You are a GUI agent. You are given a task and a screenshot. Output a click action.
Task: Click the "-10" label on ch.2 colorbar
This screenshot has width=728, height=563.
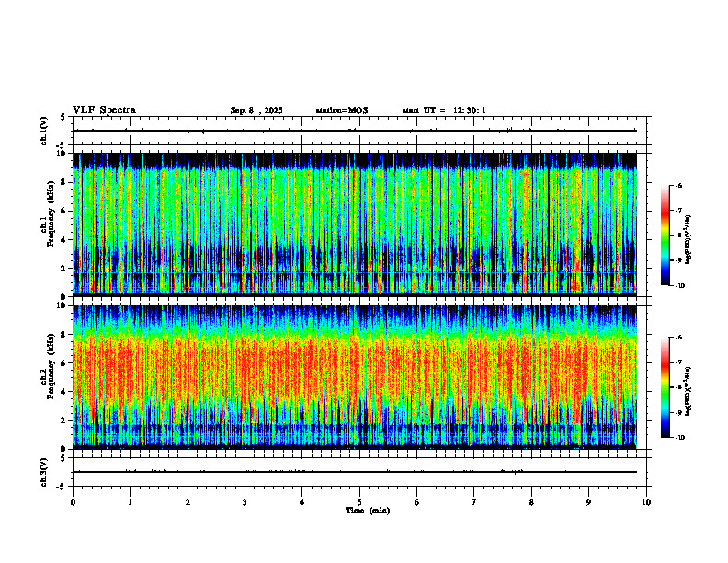[x=679, y=438]
